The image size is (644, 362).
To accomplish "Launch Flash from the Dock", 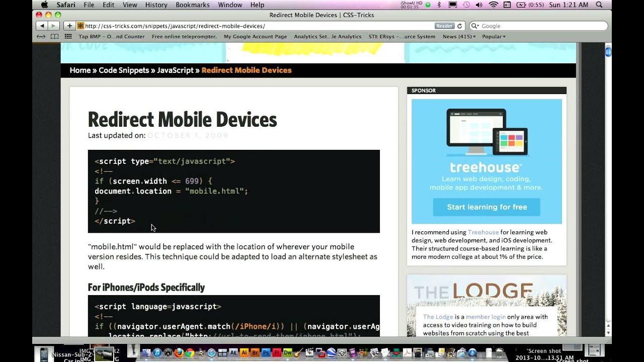I will click(x=277, y=353).
